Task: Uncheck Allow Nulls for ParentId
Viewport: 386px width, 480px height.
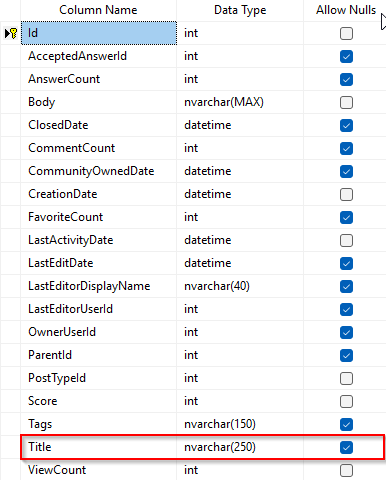Action: click(346, 355)
